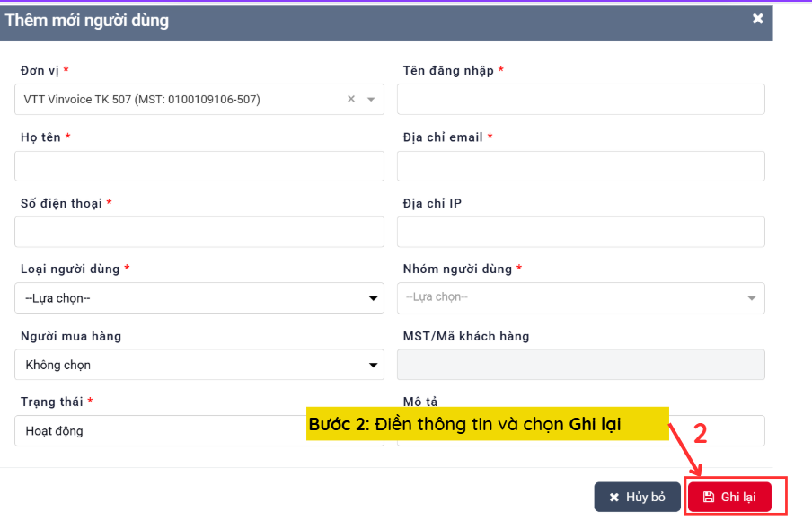The image size is (812, 530).
Task: Focus the Mô tả description field
Action: click(x=719, y=431)
